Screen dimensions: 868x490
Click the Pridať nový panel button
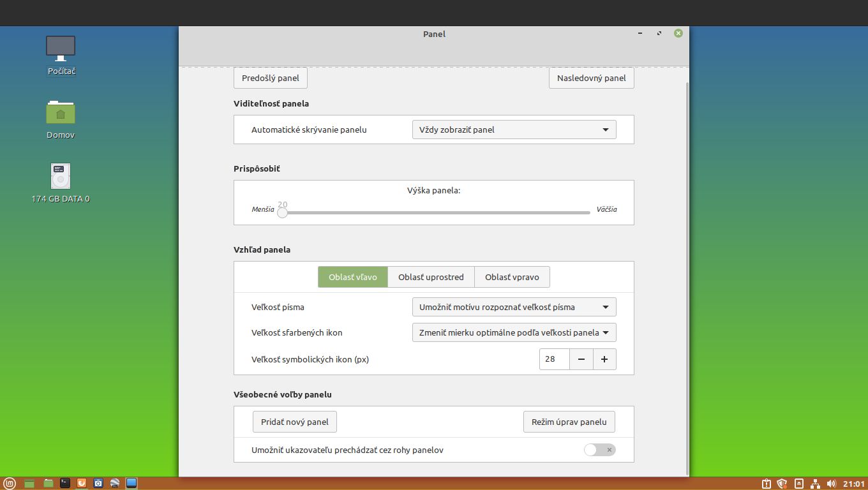(x=295, y=422)
